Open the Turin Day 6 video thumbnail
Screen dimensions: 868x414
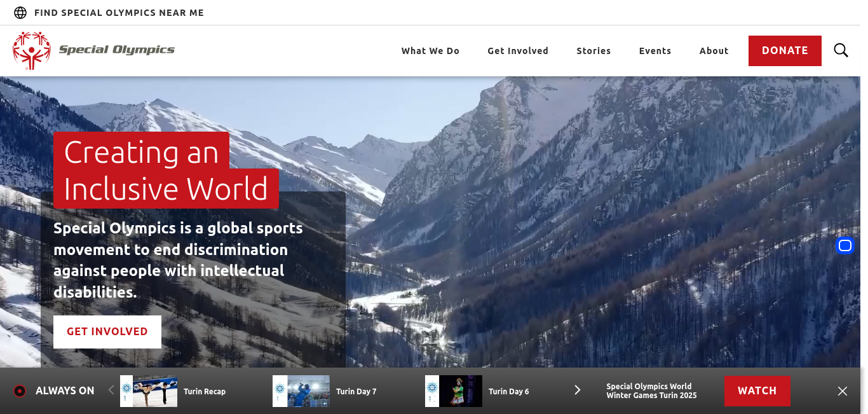tap(454, 391)
